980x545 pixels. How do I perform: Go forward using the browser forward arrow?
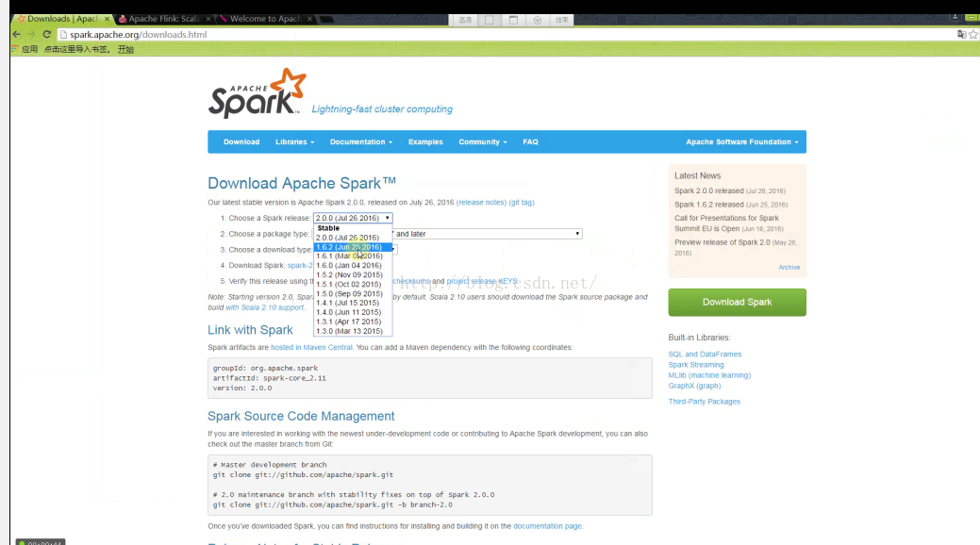(x=31, y=34)
